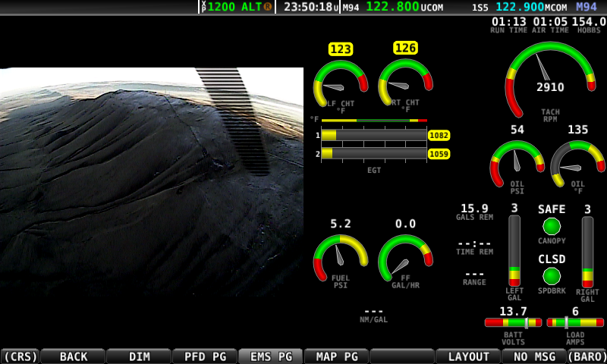Open the NO MSG message list
607x364 pixels.
tap(533, 356)
